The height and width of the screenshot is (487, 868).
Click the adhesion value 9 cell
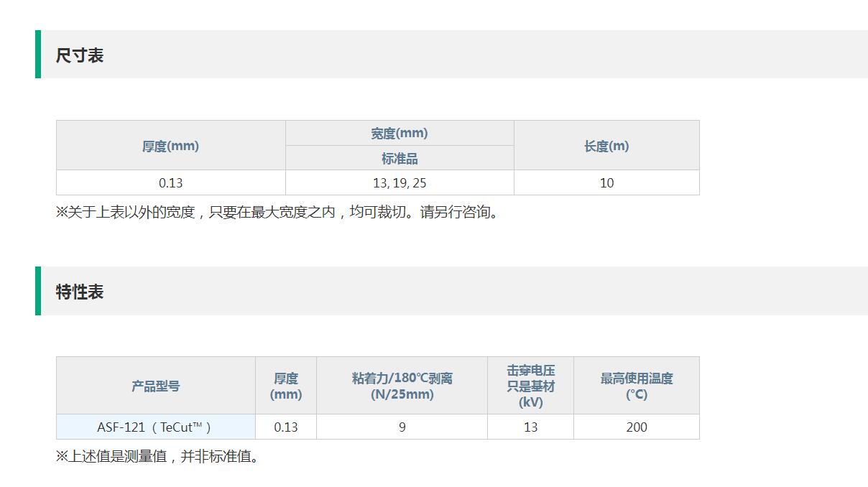tap(402, 427)
